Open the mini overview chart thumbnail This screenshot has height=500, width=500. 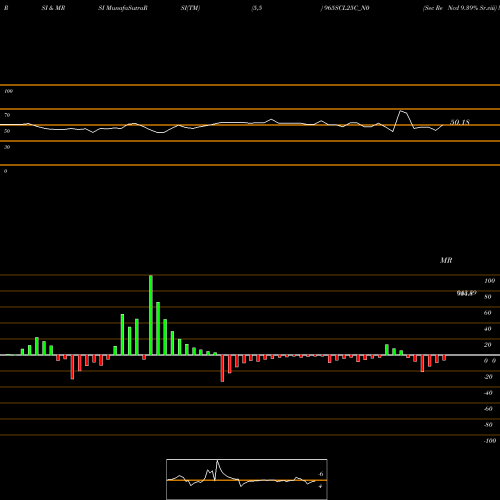coord(247,479)
